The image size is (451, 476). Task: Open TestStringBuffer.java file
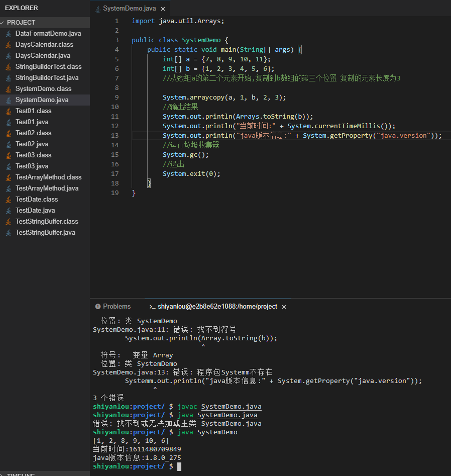45,233
